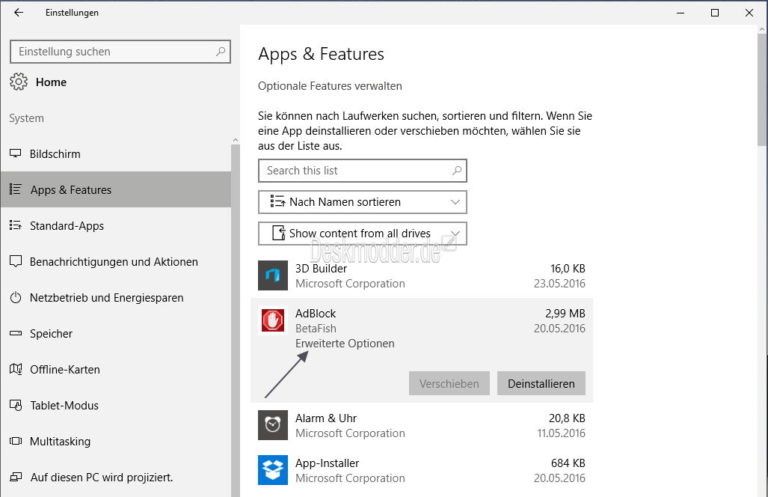Open Optionale Features verwalten link

pos(330,86)
